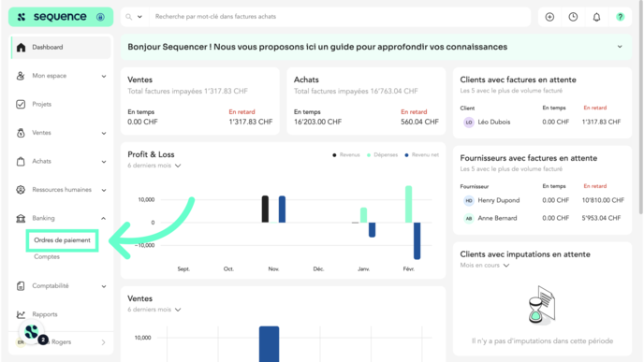The height and width of the screenshot is (362, 644).
Task: Click Anne Bernard's 5'953.04 CHF amount
Action: 601,218
